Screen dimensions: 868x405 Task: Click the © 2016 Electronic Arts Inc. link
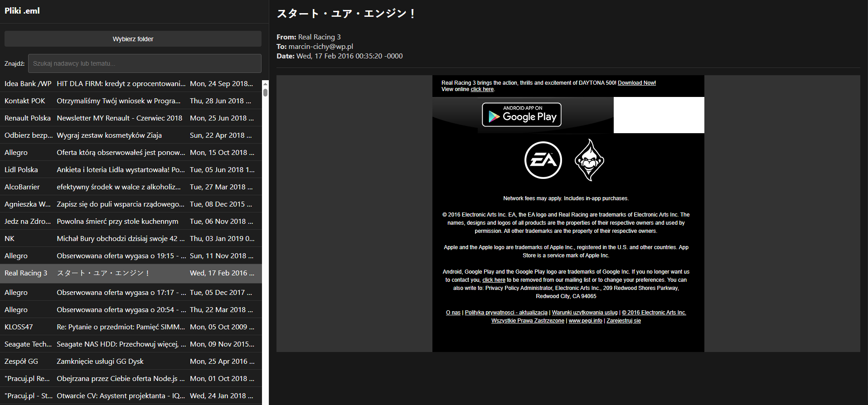click(654, 313)
